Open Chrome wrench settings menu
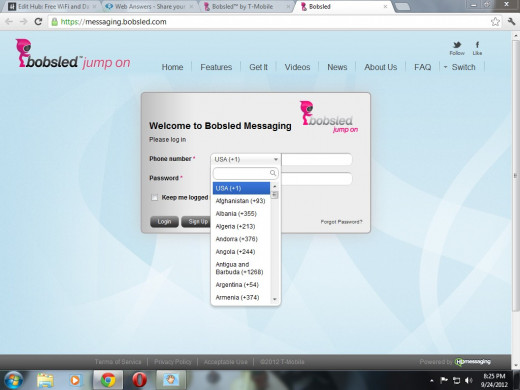The width and height of the screenshot is (520, 390). [x=511, y=22]
